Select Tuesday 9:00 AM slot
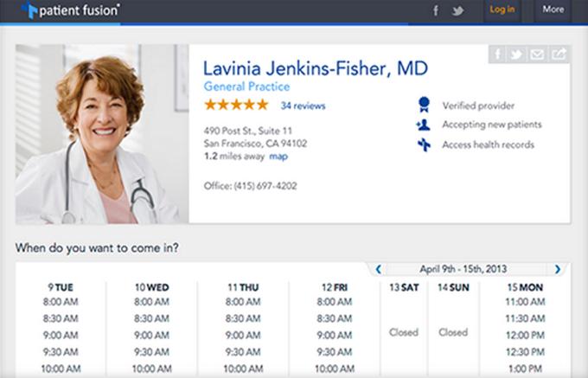588x378 pixels. 61,335
